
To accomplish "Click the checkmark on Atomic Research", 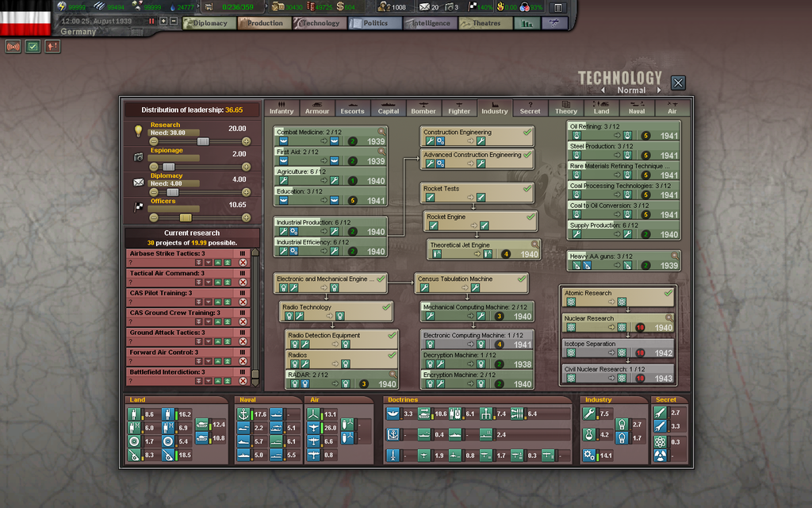I will (x=668, y=293).
